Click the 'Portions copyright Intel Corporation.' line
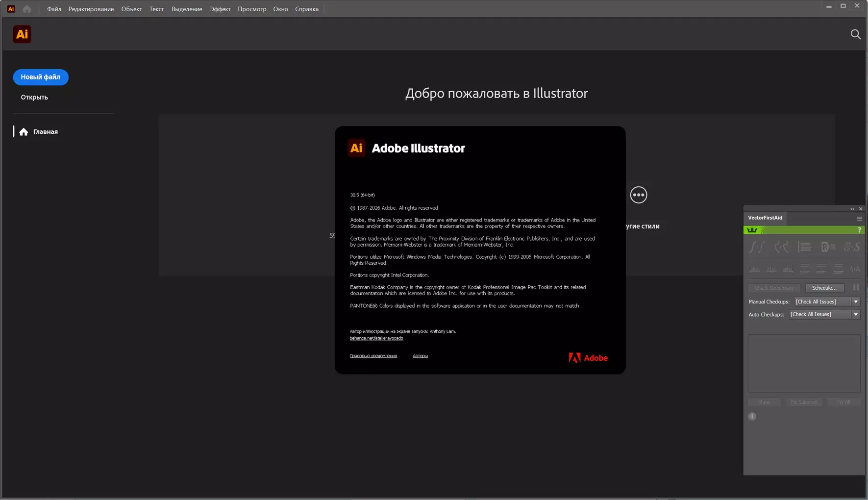868x500 pixels. pos(390,275)
